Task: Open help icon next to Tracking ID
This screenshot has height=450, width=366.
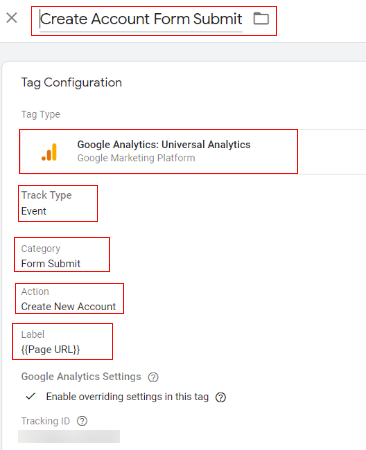Action: pyautogui.click(x=82, y=421)
